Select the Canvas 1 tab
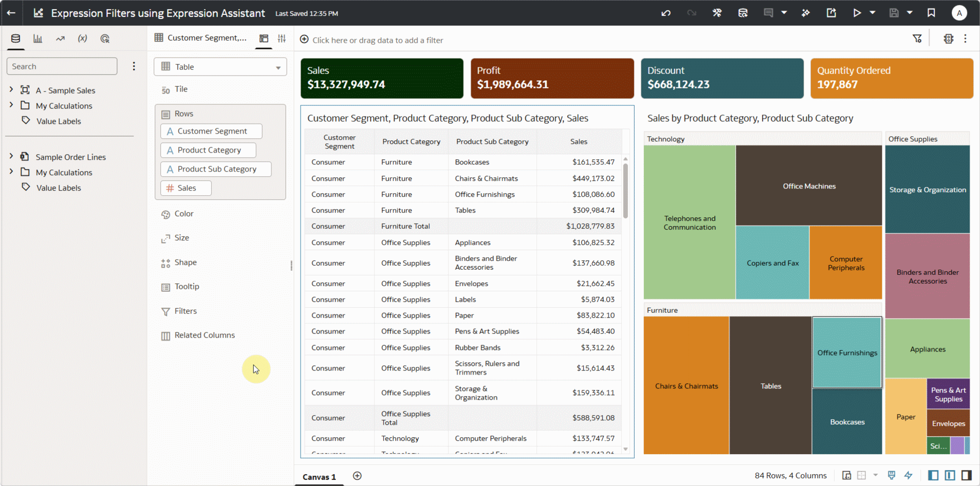The width and height of the screenshot is (980, 486). pyautogui.click(x=319, y=477)
